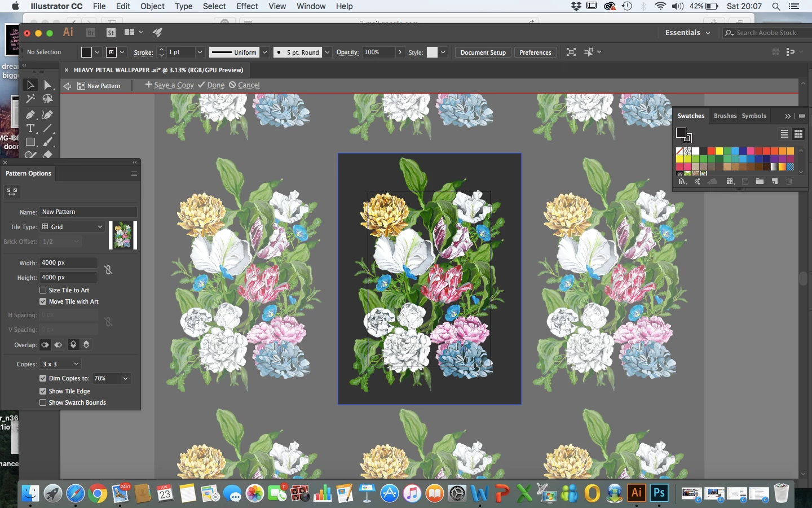Open the Dim Copies 70% dropdown
This screenshot has width=812, height=508.
[125, 378]
